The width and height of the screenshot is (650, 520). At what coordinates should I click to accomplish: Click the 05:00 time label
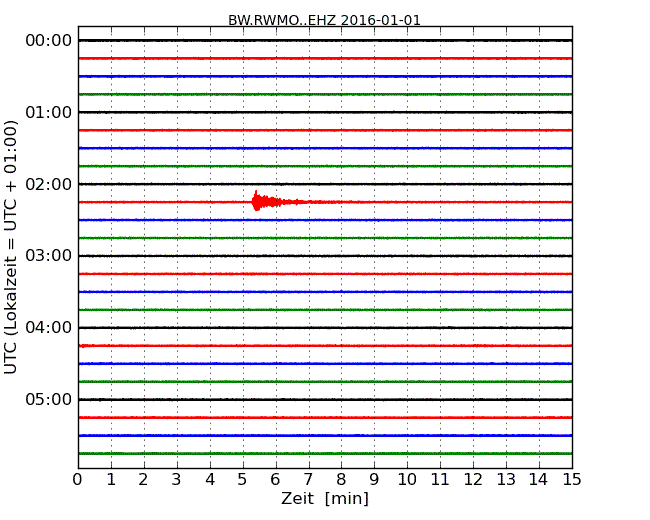click(x=49, y=399)
